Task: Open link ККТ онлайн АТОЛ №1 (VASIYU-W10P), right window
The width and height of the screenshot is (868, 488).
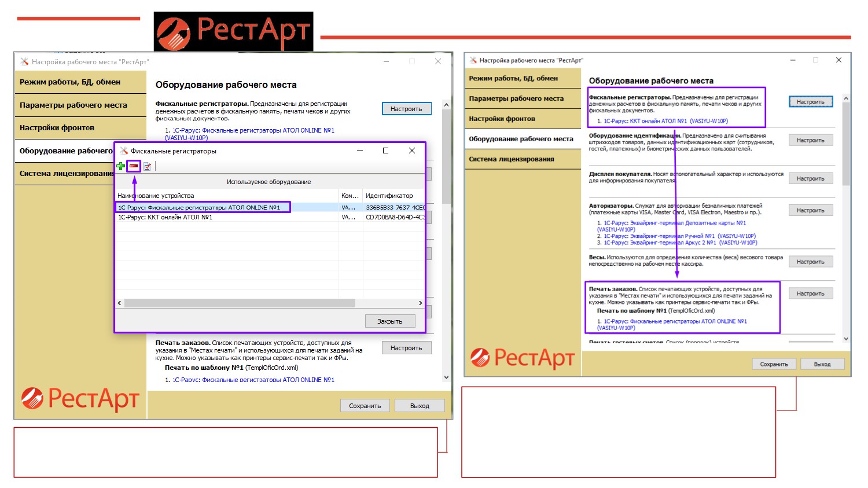Action: (666, 121)
